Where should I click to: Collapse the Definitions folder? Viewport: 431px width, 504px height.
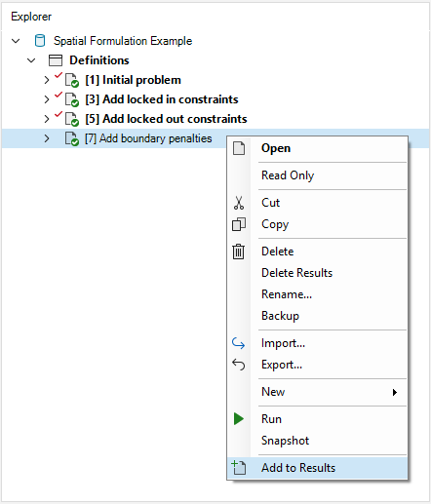point(31,60)
